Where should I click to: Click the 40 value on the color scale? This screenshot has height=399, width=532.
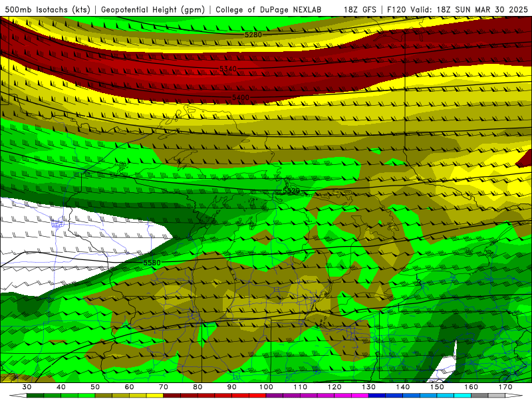(x=61, y=387)
